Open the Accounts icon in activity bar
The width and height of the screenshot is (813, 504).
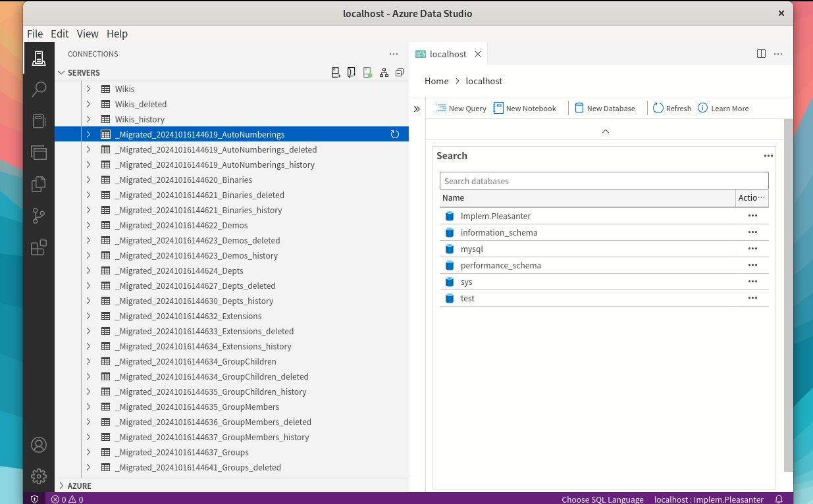[39, 445]
